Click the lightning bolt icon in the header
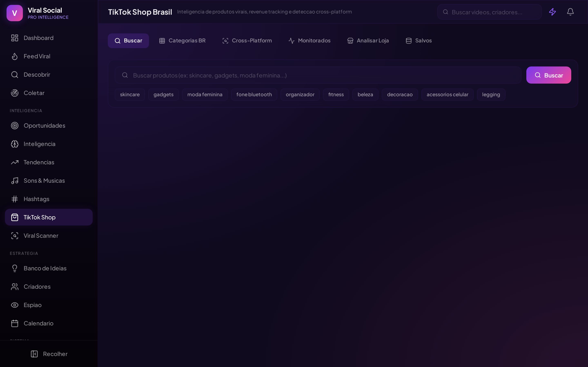The width and height of the screenshot is (588, 367). (552, 12)
